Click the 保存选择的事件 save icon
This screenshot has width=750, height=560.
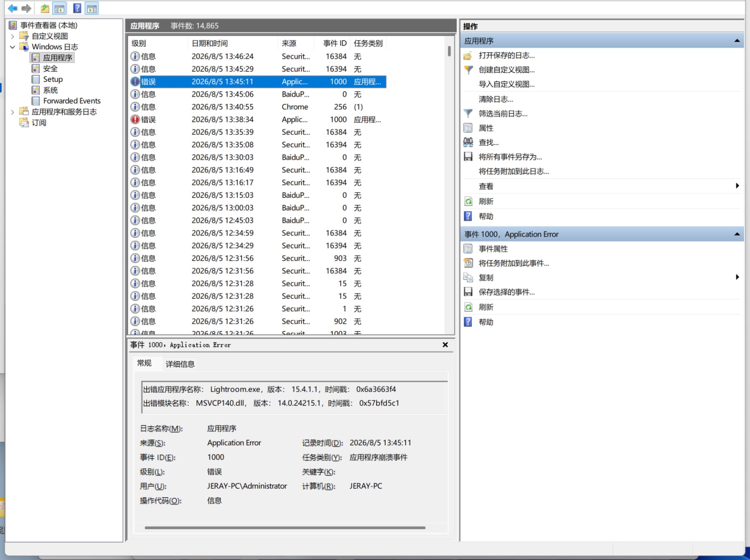coord(468,292)
